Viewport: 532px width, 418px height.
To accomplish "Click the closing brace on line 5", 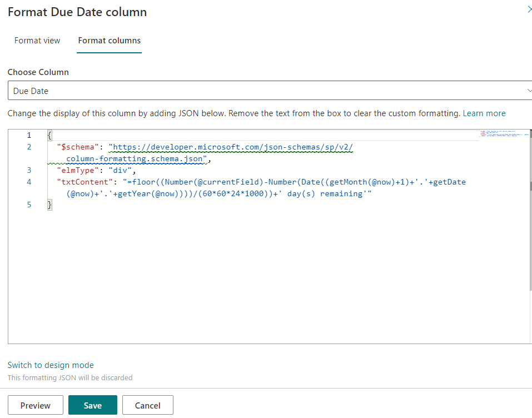I will pyautogui.click(x=50, y=205).
